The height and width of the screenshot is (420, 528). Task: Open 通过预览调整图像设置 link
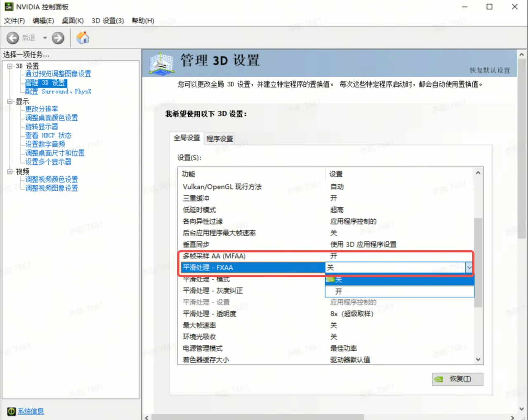[x=58, y=74]
